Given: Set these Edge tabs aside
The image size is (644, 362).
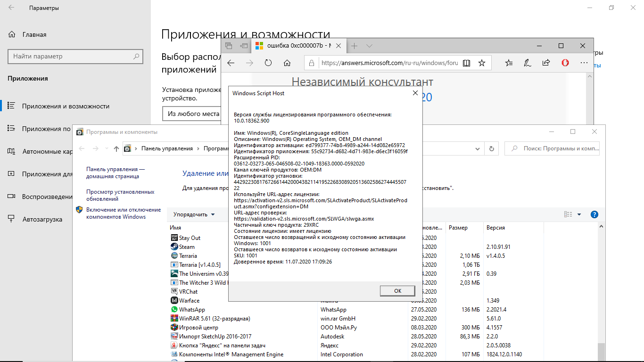Looking at the screenshot, I should [244, 46].
